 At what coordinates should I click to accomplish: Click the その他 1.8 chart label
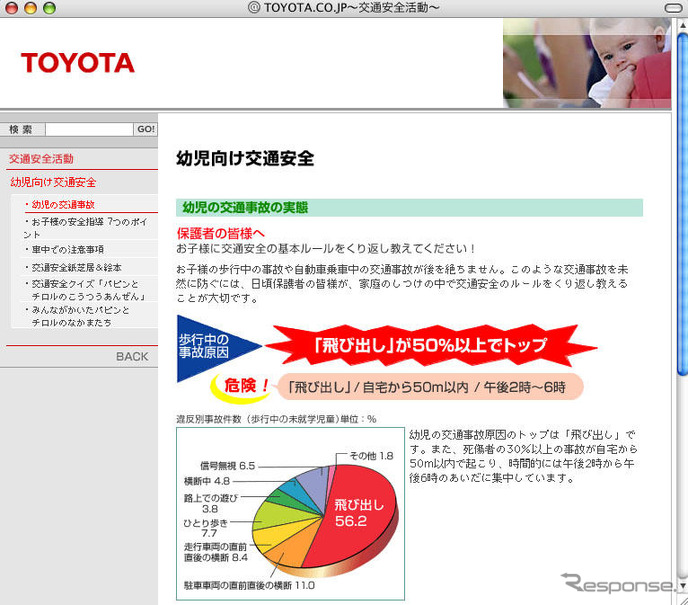pos(371,456)
